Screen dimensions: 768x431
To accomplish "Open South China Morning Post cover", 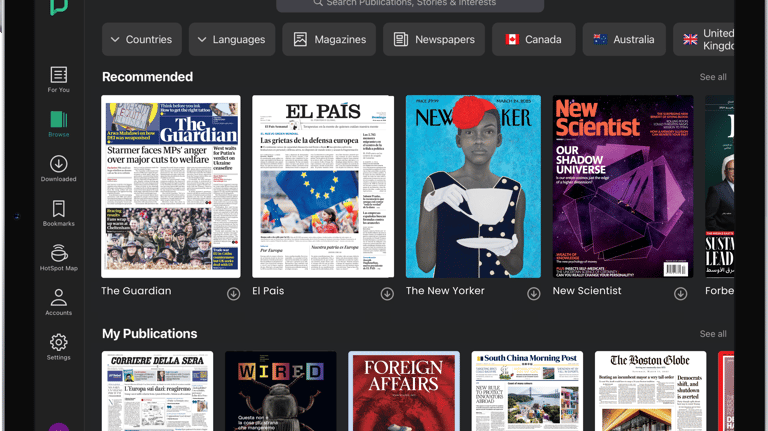I will click(x=527, y=391).
